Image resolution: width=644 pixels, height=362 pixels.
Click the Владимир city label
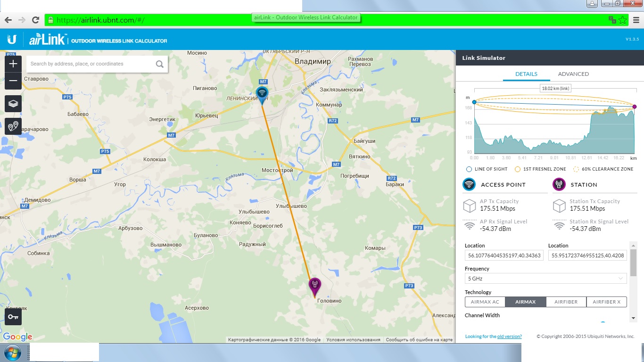click(x=313, y=61)
